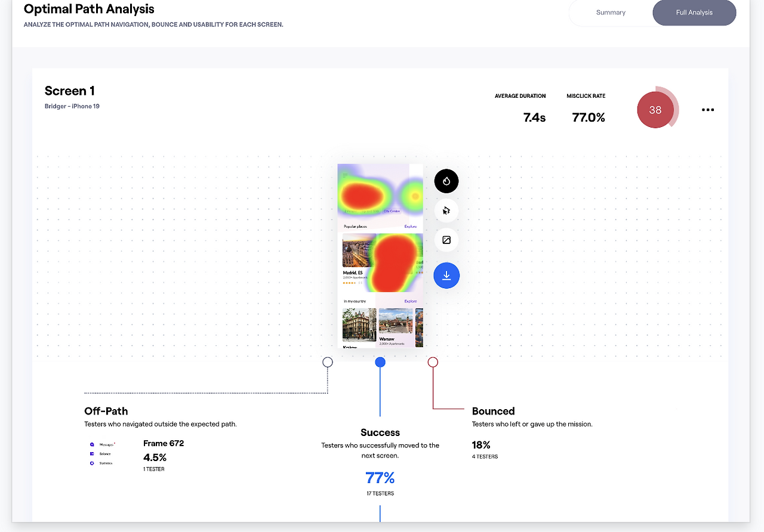
Task: Click the "Success" heading
Action: (380, 432)
